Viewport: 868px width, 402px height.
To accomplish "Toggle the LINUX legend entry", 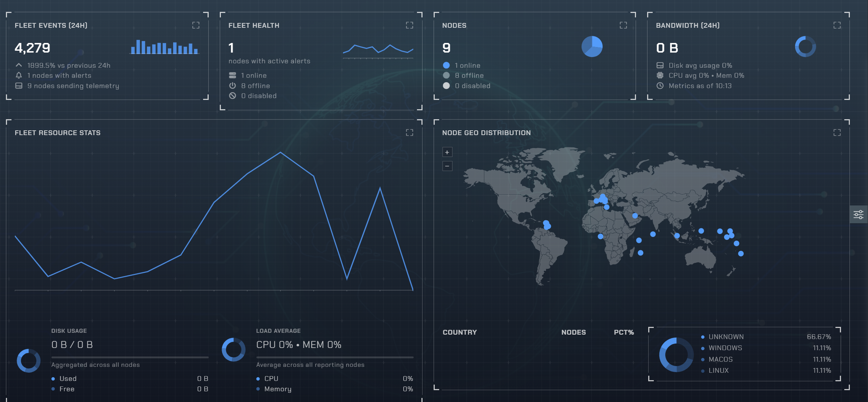I will pyautogui.click(x=719, y=371).
